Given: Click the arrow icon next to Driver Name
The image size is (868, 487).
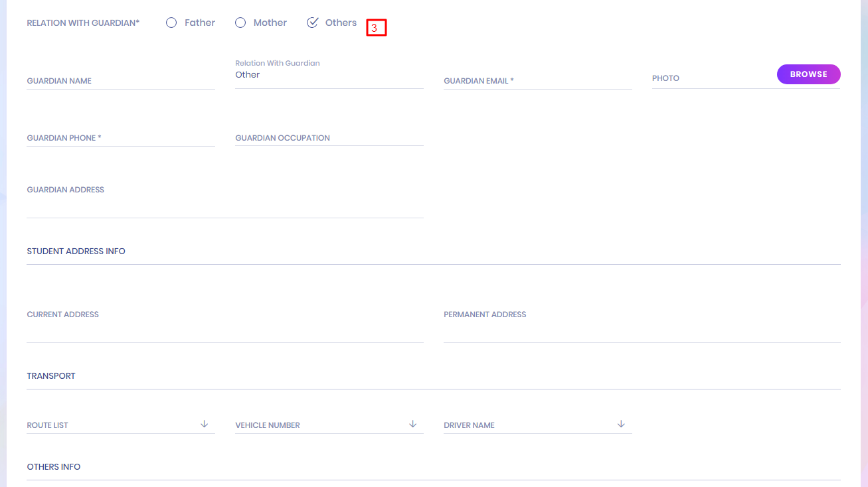Looking at the screenshot, I should coord(621,424).
